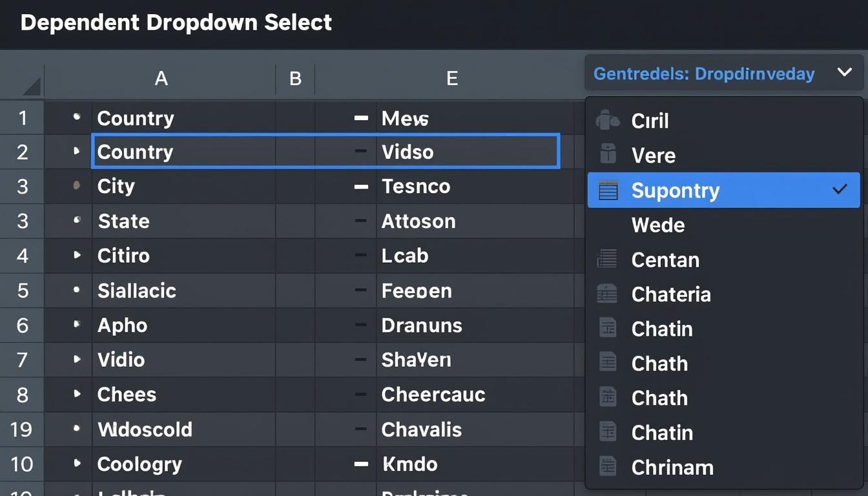Screen dimensions: 868x496
Task: Open the Gentredels: Dropdirnveday dropdown chevron
Action: click(x=845, y=73)
